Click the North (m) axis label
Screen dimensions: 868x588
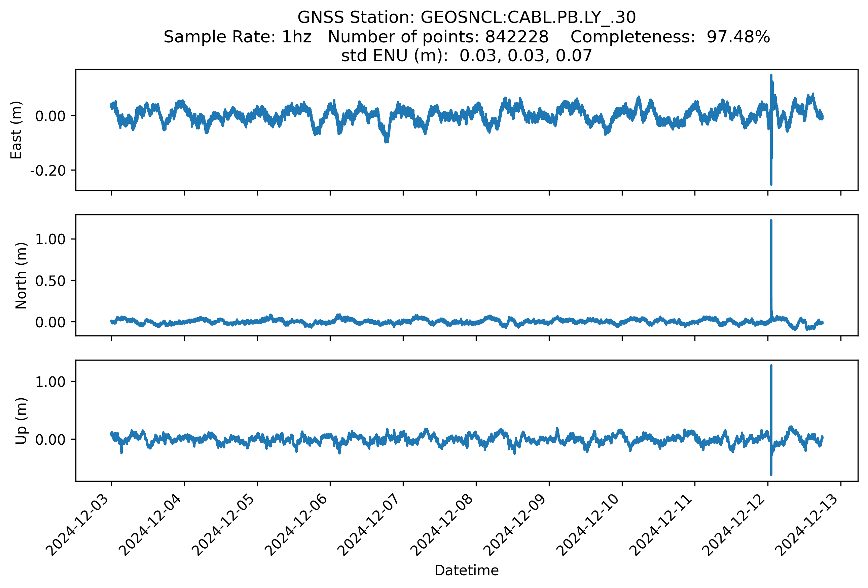click(x=21, y=275)
